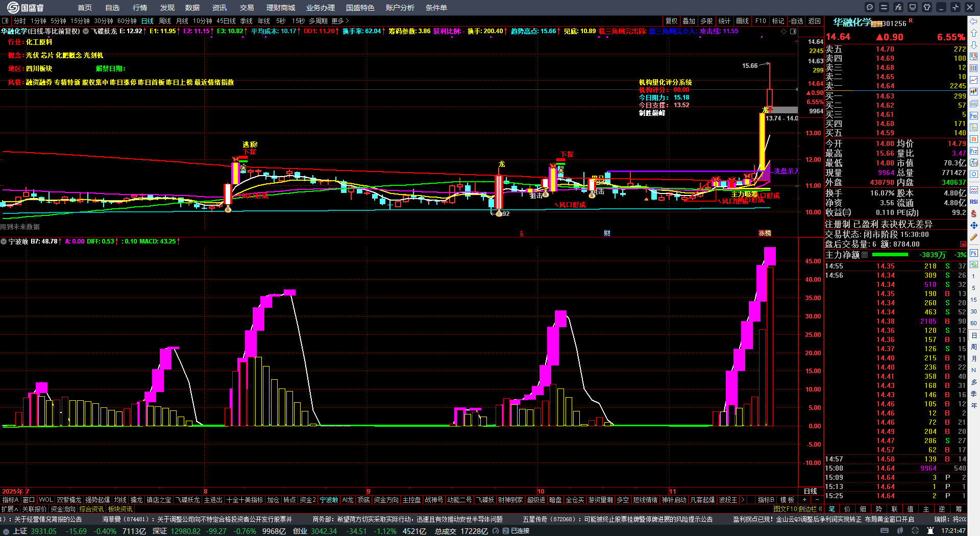The height and width of the screenshot is (536, 980).
Task: Click the 10 month marker on the time axis
Action: tap(541, 492)
